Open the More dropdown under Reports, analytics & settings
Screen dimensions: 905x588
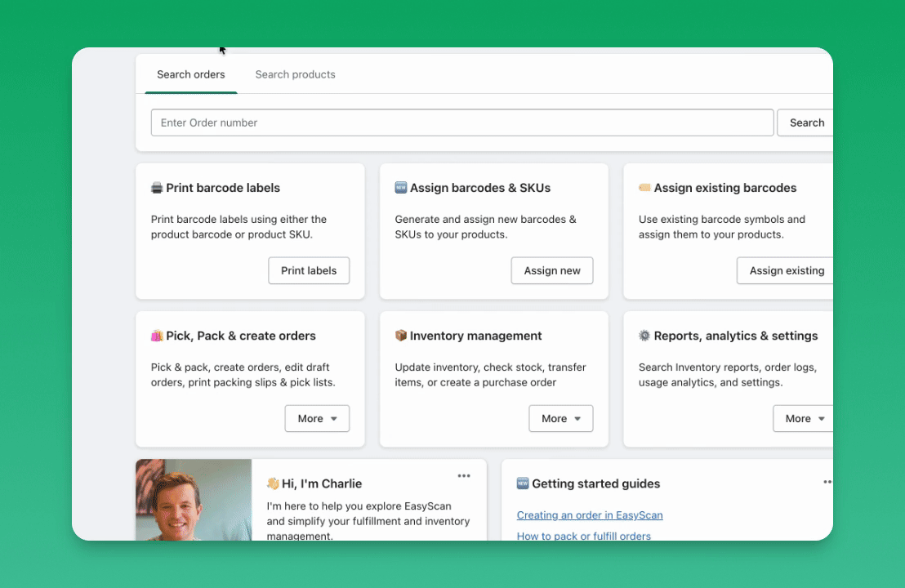[x=804, y=418]
